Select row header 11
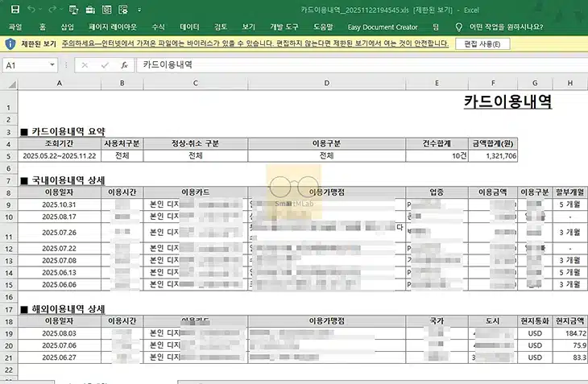The width and height of the screenshot is (588, 384). coord(8,233)
